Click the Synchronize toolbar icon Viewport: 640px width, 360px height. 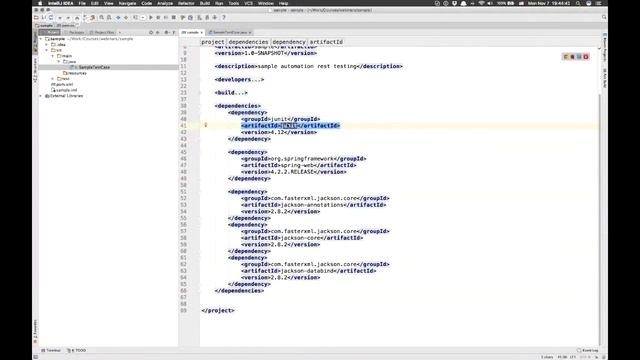click(51, 18)
